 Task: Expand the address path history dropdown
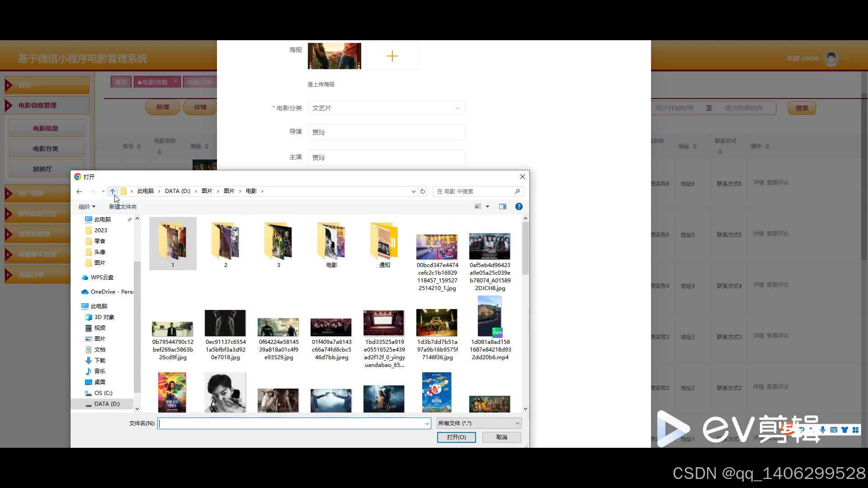413,191
